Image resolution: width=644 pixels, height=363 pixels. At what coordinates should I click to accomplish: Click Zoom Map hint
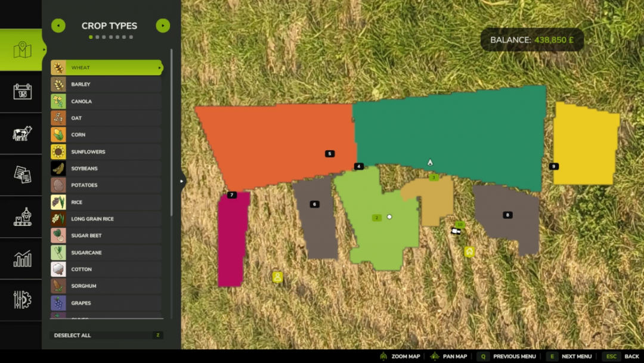[400, 356]
